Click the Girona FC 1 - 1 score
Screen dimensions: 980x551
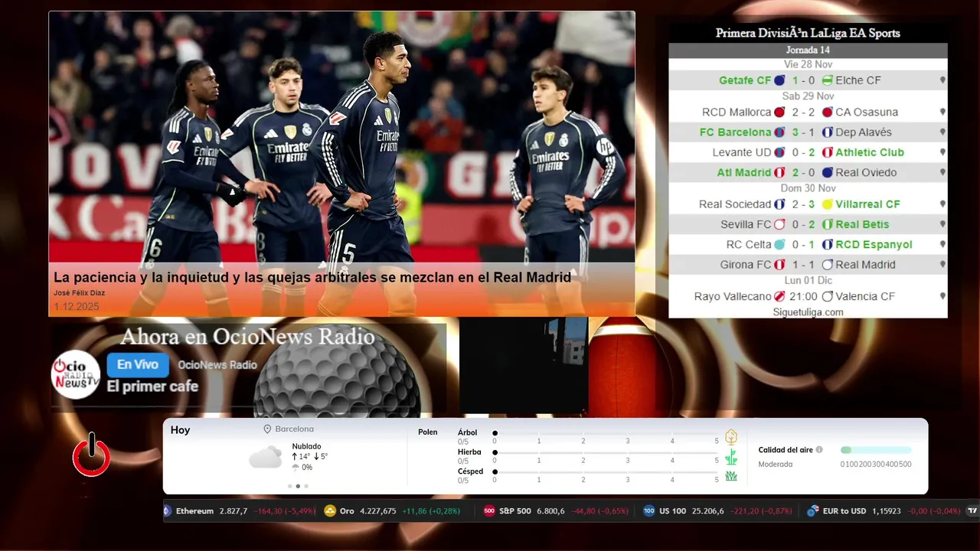coord(803,265)
